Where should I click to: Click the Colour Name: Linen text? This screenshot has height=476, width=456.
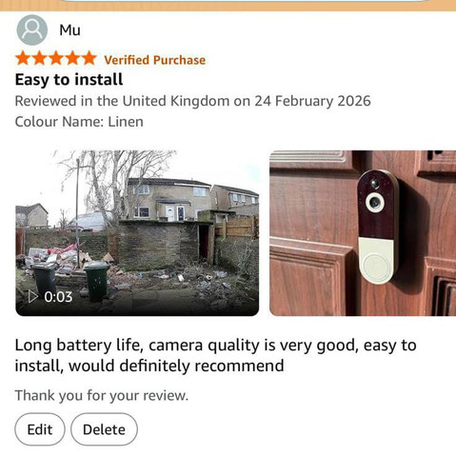(x=79, y=122)
